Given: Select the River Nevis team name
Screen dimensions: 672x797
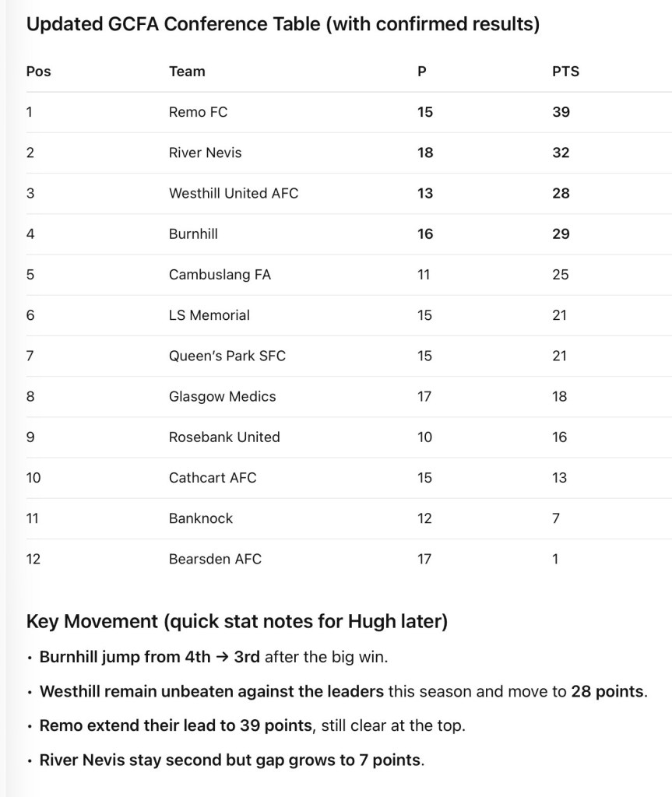Looking at the screenshot, I should pos(205,153).
